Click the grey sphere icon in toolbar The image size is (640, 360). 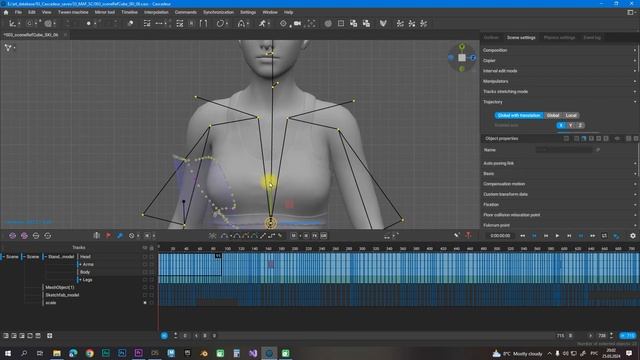point(328,24)
